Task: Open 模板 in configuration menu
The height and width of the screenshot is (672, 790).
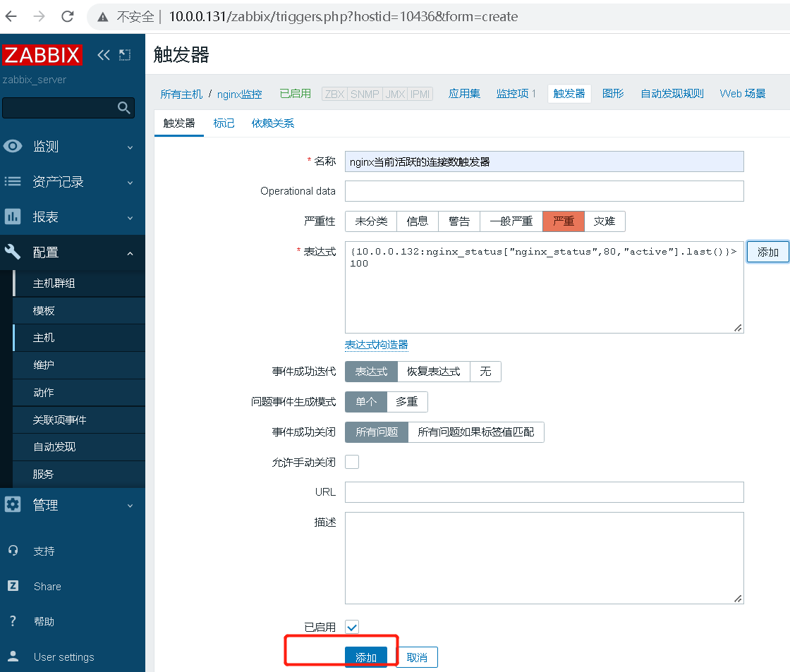Action: coord(78,311)
